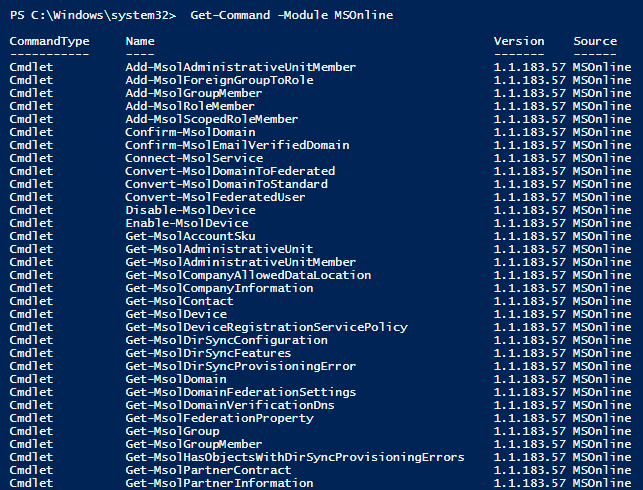Screen dimensions: 643x490
Task: Click the Version column header
Action: [519, 41]
